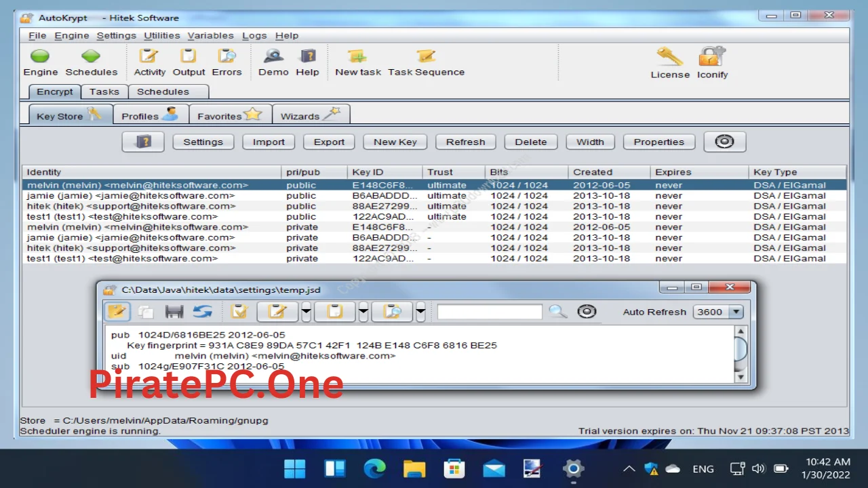This screenshot has width=868, height=488.
Task: Open the Schedules toolbar icon
Action: click(91, 56)
